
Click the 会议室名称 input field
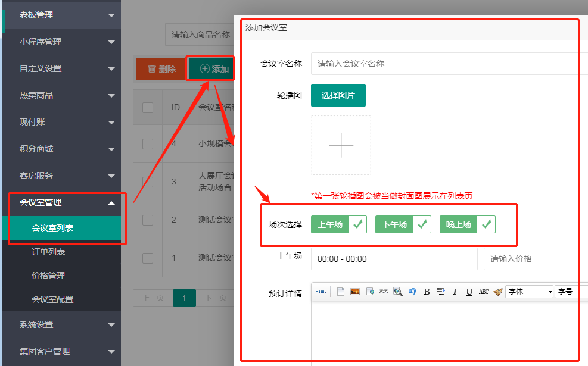447,64
